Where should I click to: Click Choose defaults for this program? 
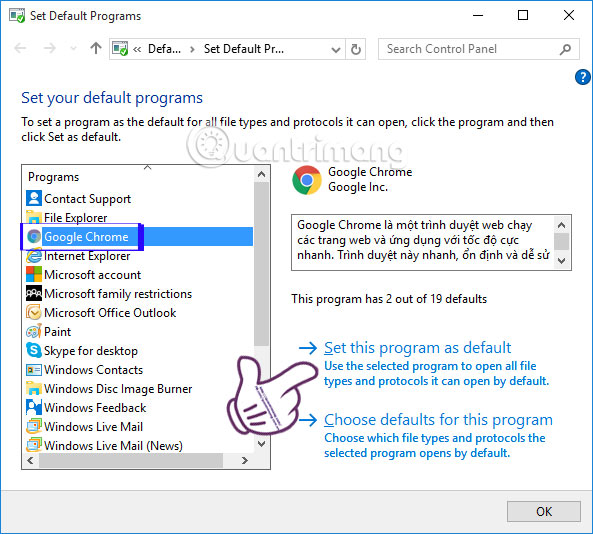pos(438,420)
